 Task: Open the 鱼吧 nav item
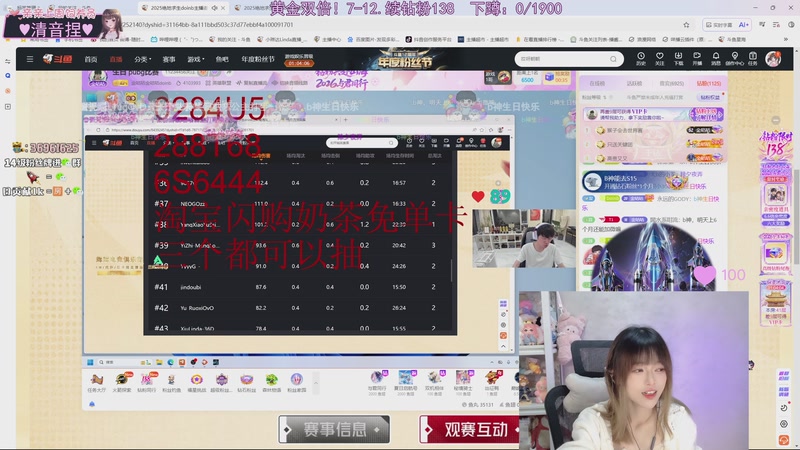(222, 59)
